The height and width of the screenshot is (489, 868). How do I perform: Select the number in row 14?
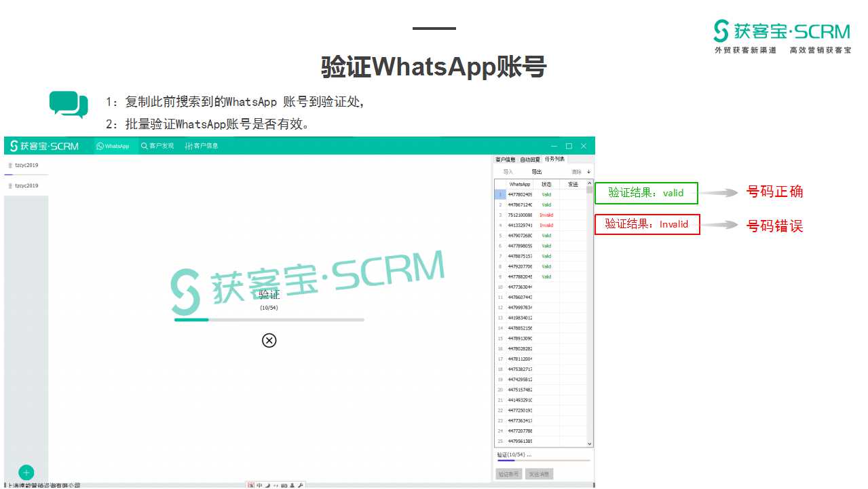pyautogui.click(x=520, y=328)
